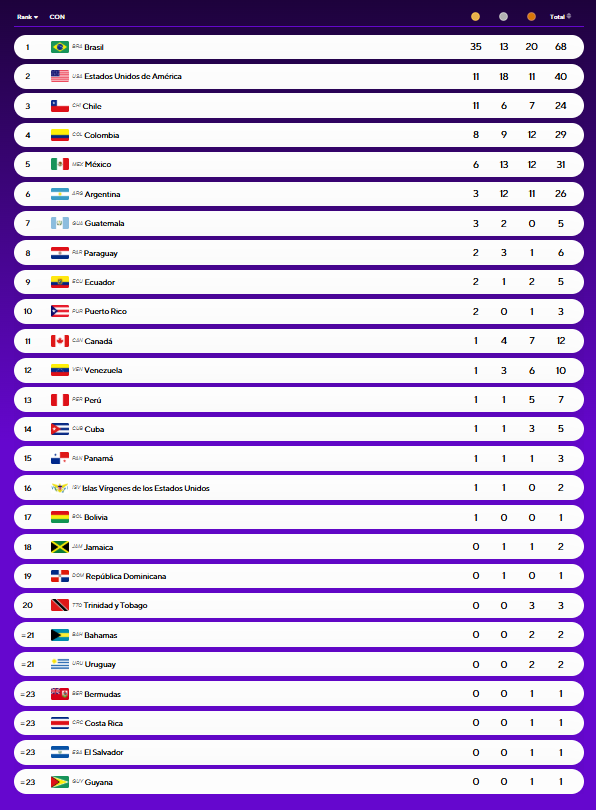Screen dimensions: 596x810
Task: Select the México country name
Action: [98, 164]
